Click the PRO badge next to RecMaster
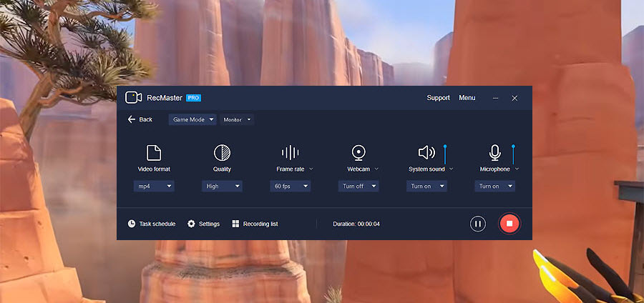 coord(193,98)
